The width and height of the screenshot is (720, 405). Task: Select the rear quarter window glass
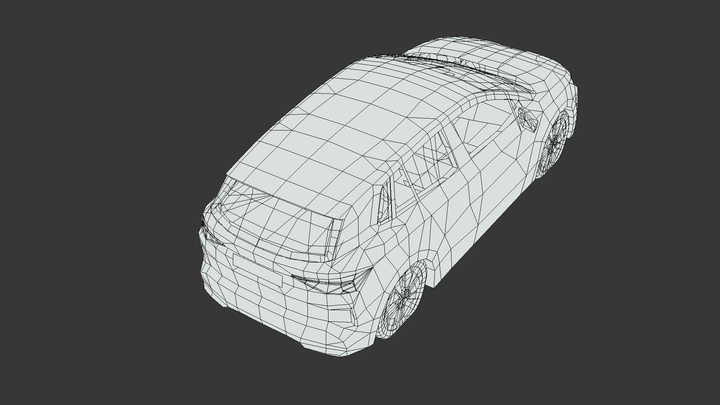[384, 205]
